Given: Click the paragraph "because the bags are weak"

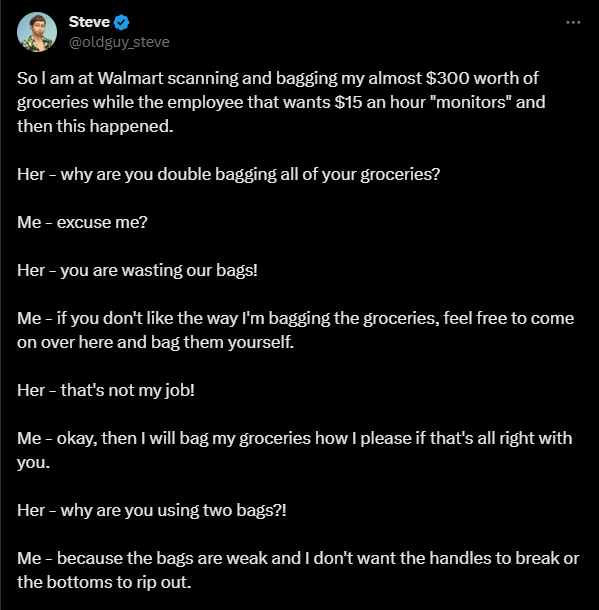Looking at the screenshot, I should pyautogui.click(x=298, y=570).
